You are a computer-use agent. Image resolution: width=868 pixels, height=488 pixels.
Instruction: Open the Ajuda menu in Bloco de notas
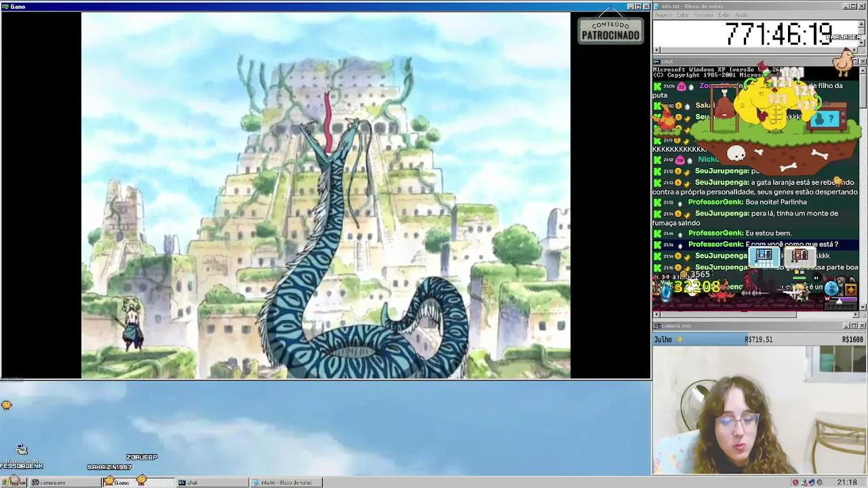[x=741, y=15]
